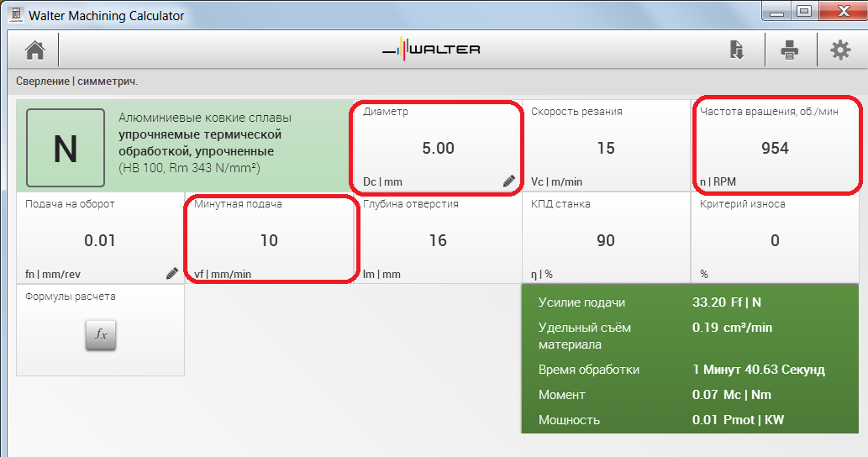The width and height of the screenshot is (868, 457).
Task: Select the КПД станка value 90
Action: pos(606,240)
